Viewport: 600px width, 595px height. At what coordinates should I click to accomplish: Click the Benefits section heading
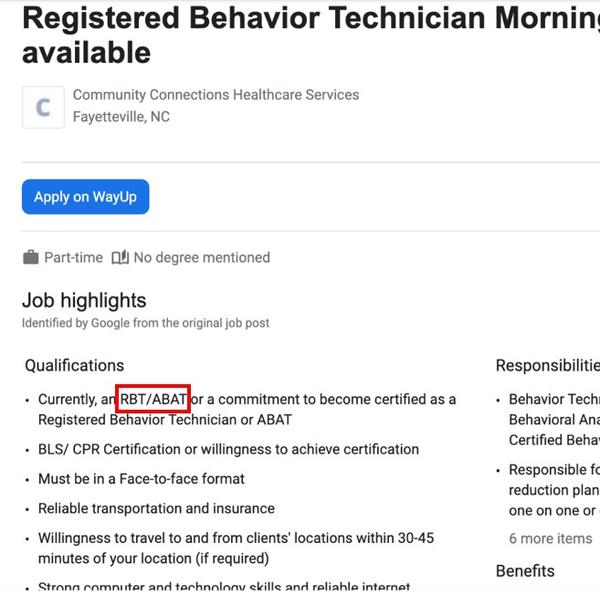click(525, 571)
